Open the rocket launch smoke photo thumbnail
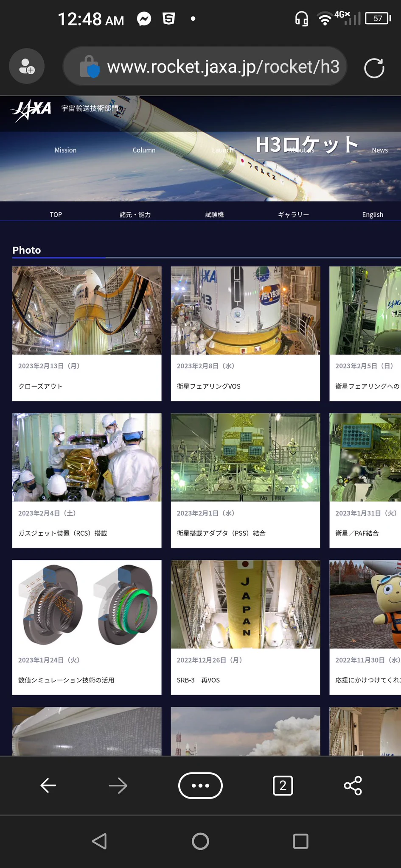The image size is (401, 868). tap(245, 731)
